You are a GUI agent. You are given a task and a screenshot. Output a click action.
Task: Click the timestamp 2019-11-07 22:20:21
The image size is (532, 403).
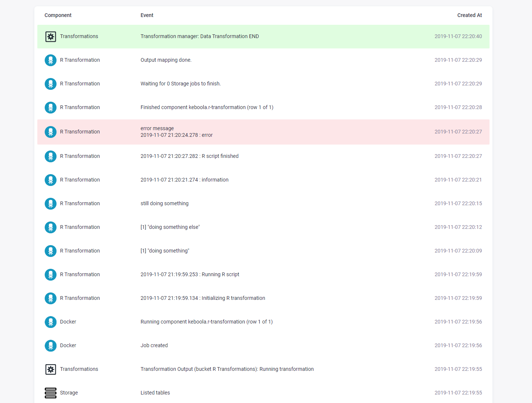[x=458, y=180]
